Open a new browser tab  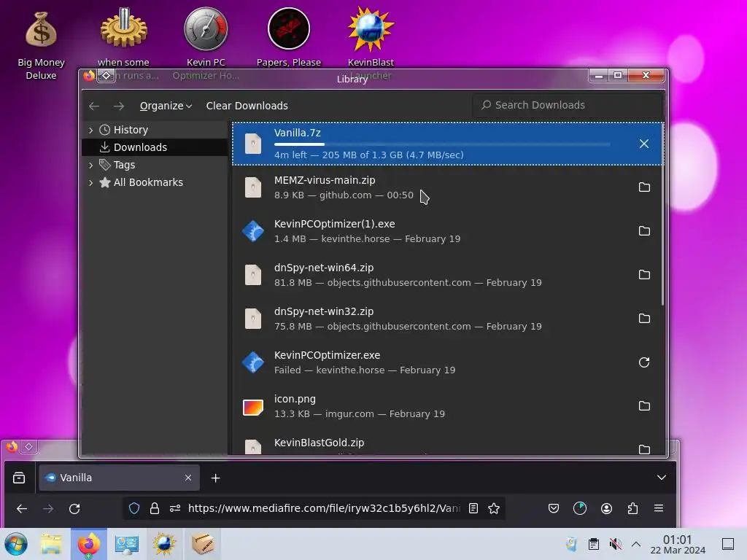215,478
